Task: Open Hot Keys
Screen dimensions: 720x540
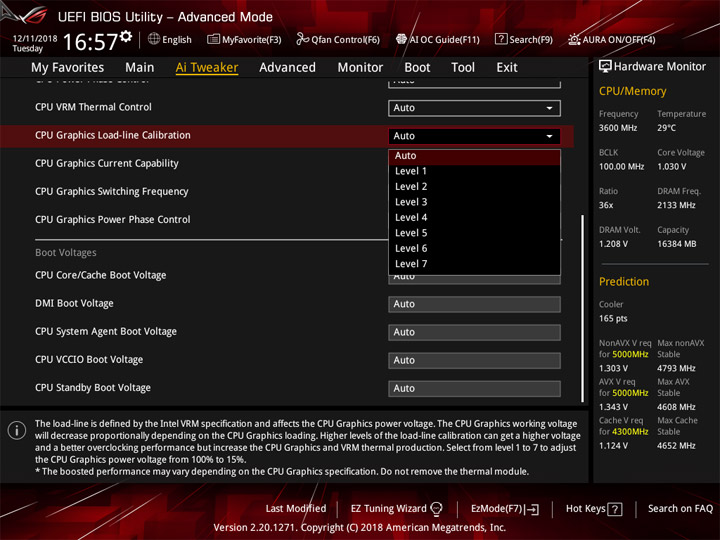Action: coord(594,509)
